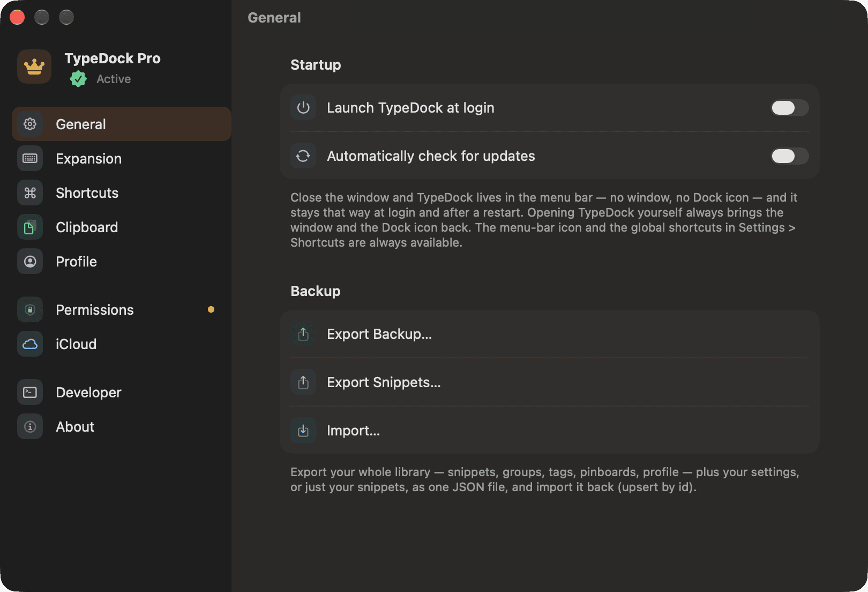Click the Export Backup upload icon
The image size is (868, 592).
click(x=303, y=334)
